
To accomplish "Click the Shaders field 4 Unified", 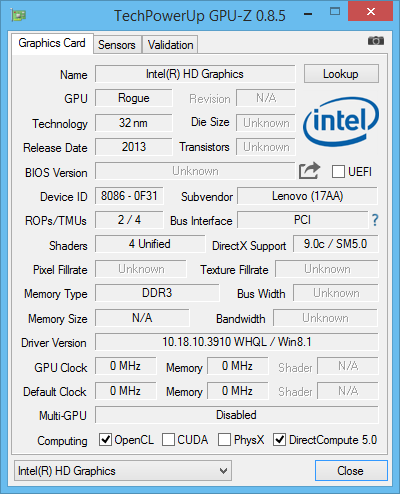I will tap(150, 244).
